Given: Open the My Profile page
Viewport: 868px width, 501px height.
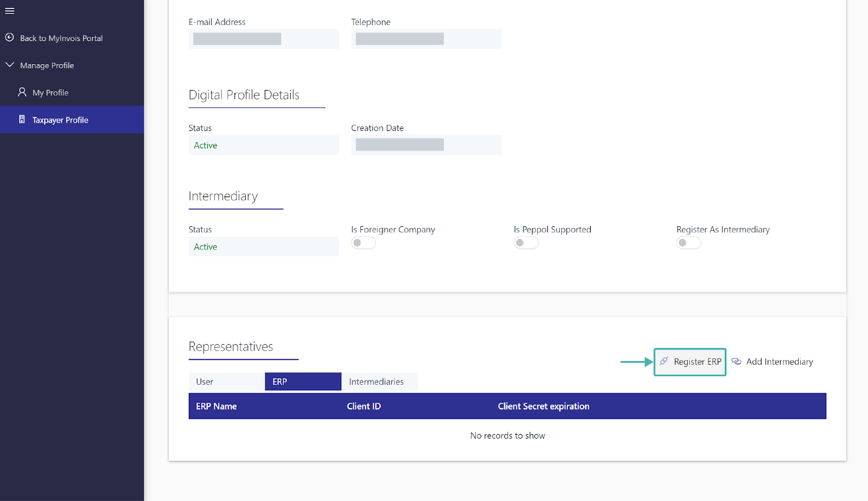Looking at the screenshot, I should 50,93.
